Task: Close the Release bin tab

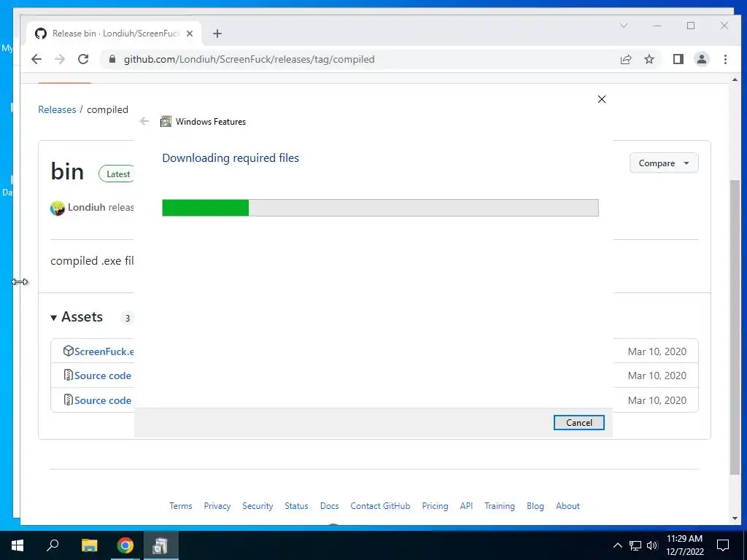Action: tap(190, 34)
